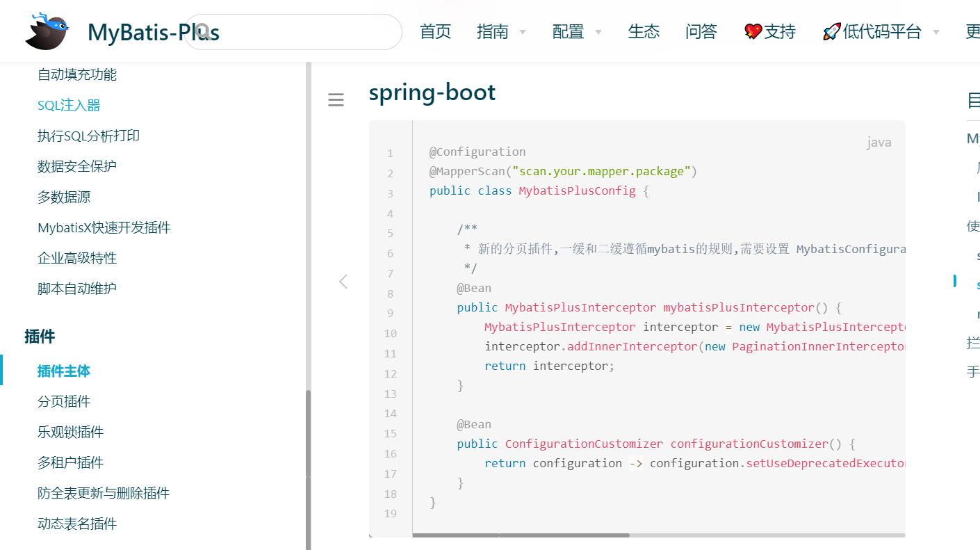Open the 首页 nav item
The image size is (980, 550).
436,31
